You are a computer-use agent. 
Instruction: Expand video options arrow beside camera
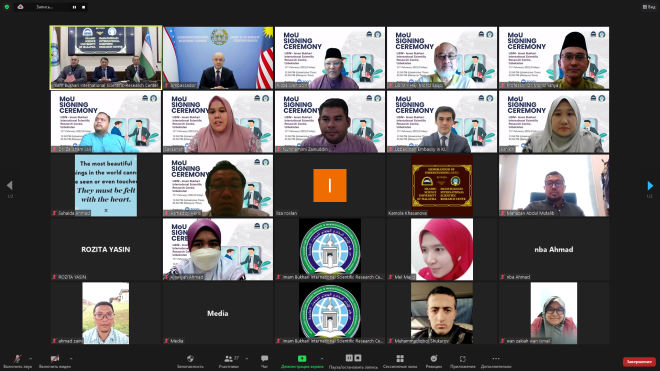pos(71,358)
